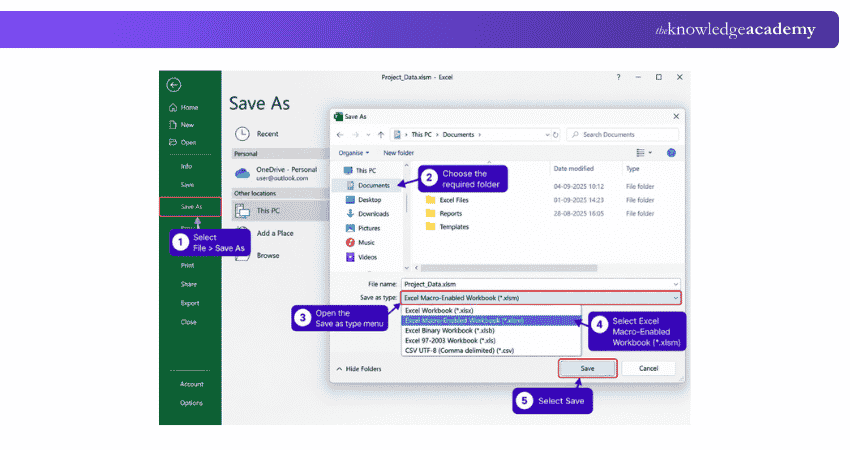
Task: Select Downloads in the navigation pane
Action: (367, 214)
